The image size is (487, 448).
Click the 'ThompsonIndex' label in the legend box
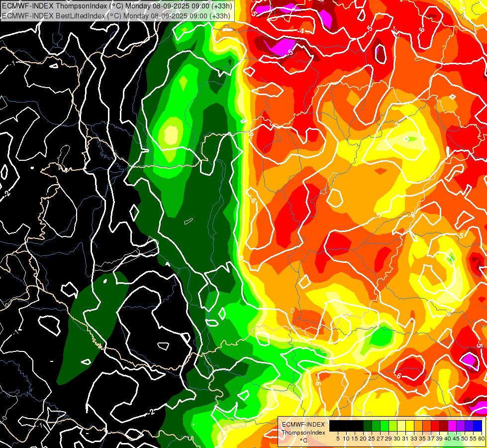coord(303,433)
